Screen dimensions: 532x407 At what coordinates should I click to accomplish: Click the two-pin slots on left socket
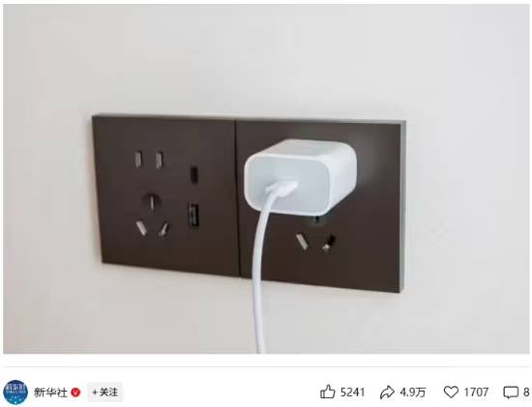pos(149,160)
